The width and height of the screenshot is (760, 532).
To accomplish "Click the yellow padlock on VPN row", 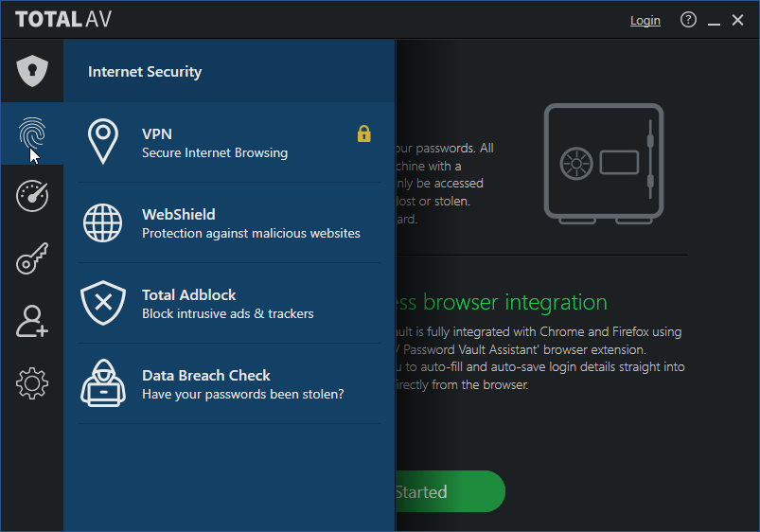I will [x=364, y=133].
